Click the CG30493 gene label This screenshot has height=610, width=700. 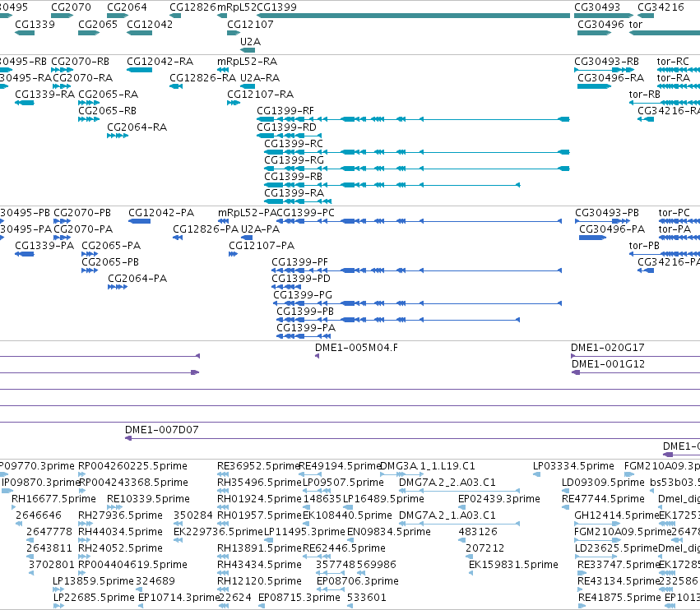597,7
